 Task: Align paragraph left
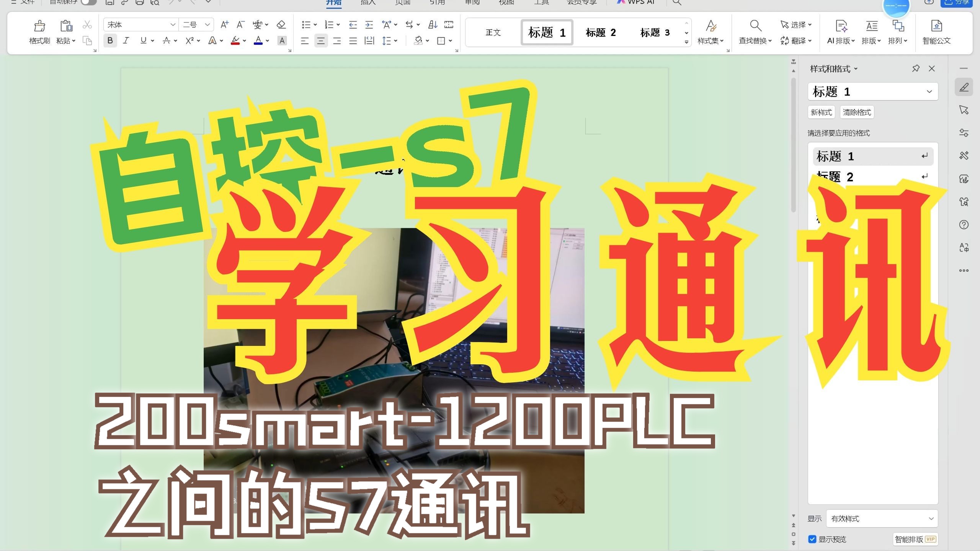[x=305, y=41]
